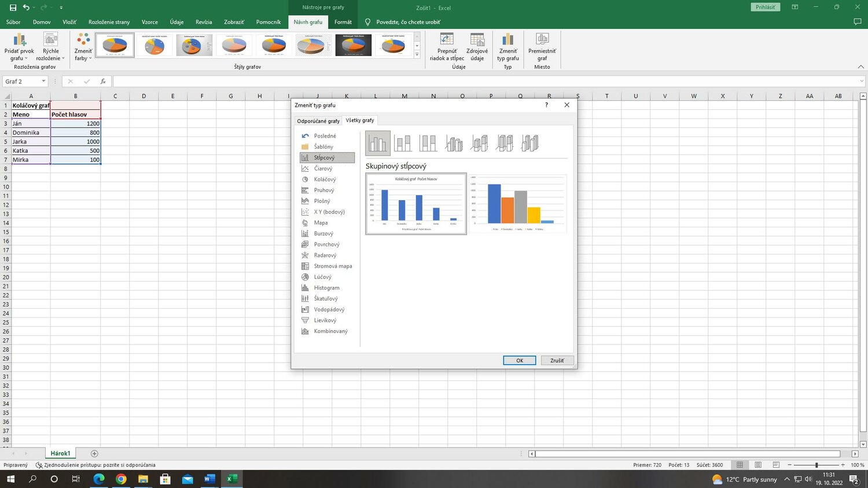Viewport: 868px width, 488px height.
Task: Select second multicolor column chart preview
Action: click(517, 204)
